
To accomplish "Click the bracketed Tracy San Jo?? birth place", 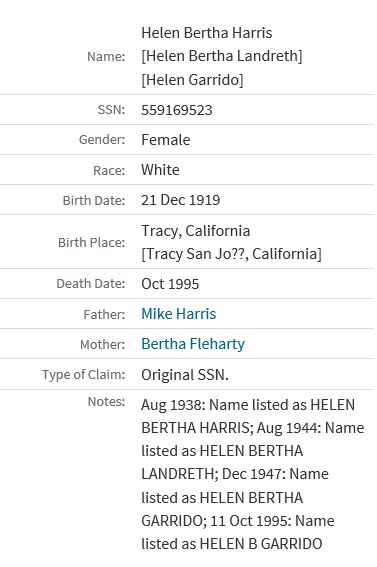I will (231, 254).
